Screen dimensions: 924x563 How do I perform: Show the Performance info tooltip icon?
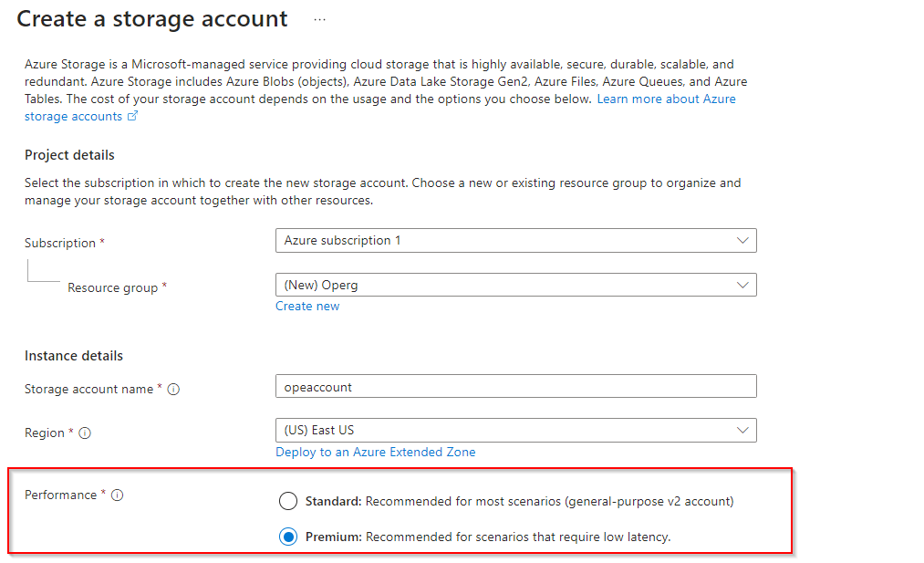click(117, 495)
